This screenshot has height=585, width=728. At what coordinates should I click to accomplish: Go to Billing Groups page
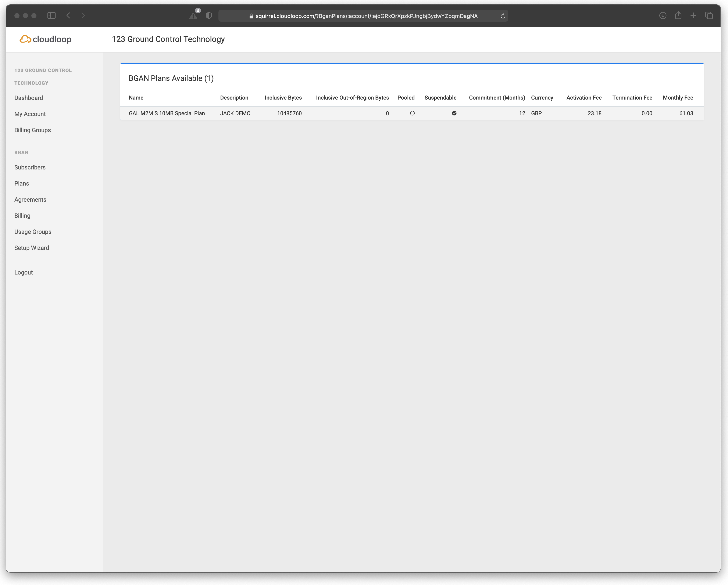pos(32,130)
